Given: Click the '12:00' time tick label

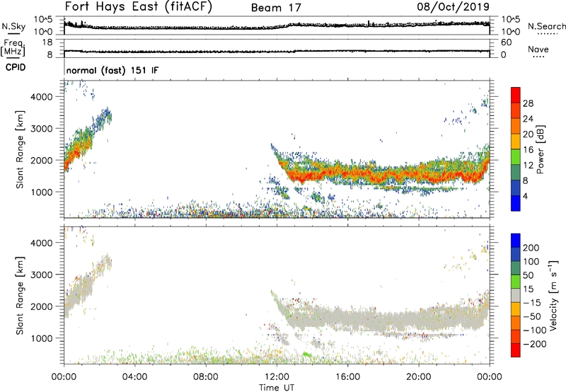Looking at the screenshot, I should 277,377.
